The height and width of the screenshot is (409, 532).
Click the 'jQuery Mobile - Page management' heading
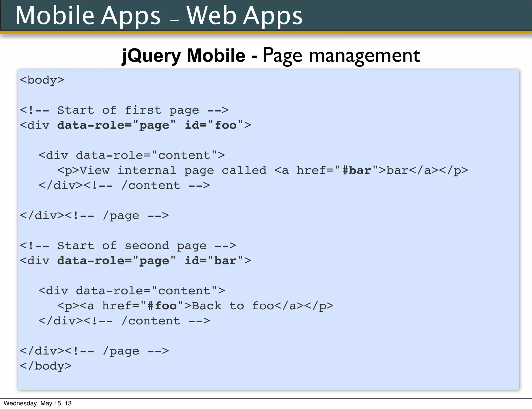tap(271, 55)
